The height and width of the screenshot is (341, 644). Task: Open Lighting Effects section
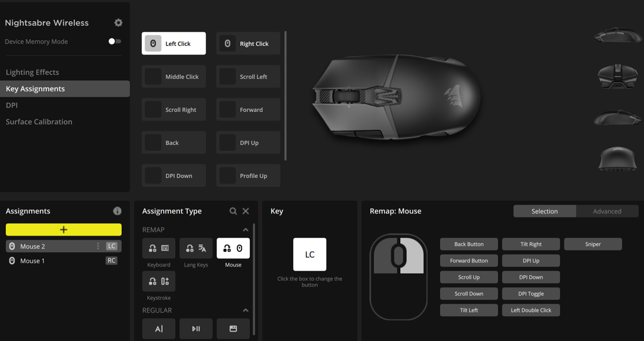(32, 72)
